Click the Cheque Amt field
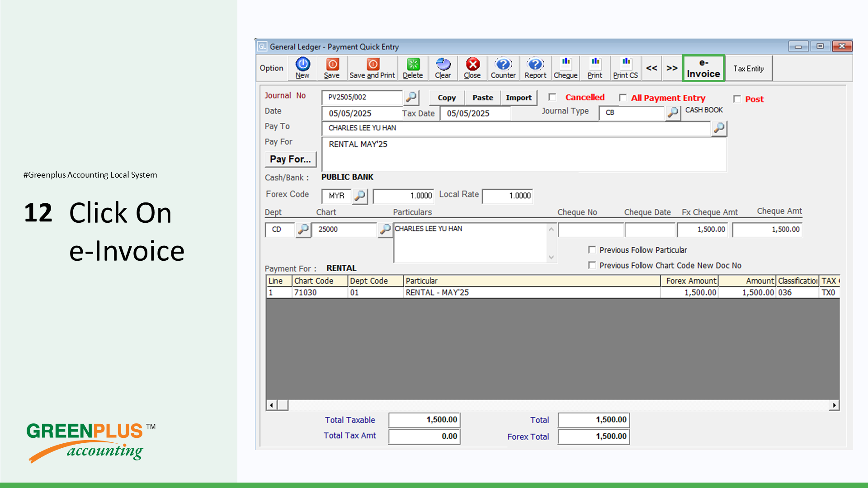The width and height of the screenshot is (868, 488). pyautogui.click(x=767, y=230)
